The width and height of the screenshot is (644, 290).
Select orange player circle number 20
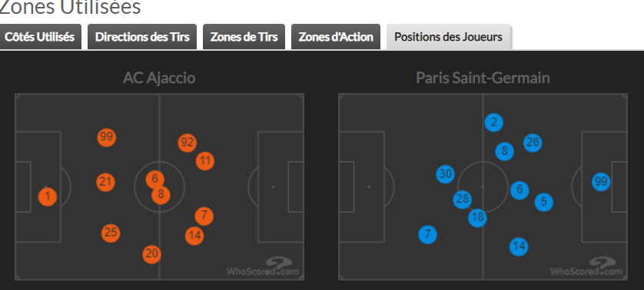click(152, 254)
